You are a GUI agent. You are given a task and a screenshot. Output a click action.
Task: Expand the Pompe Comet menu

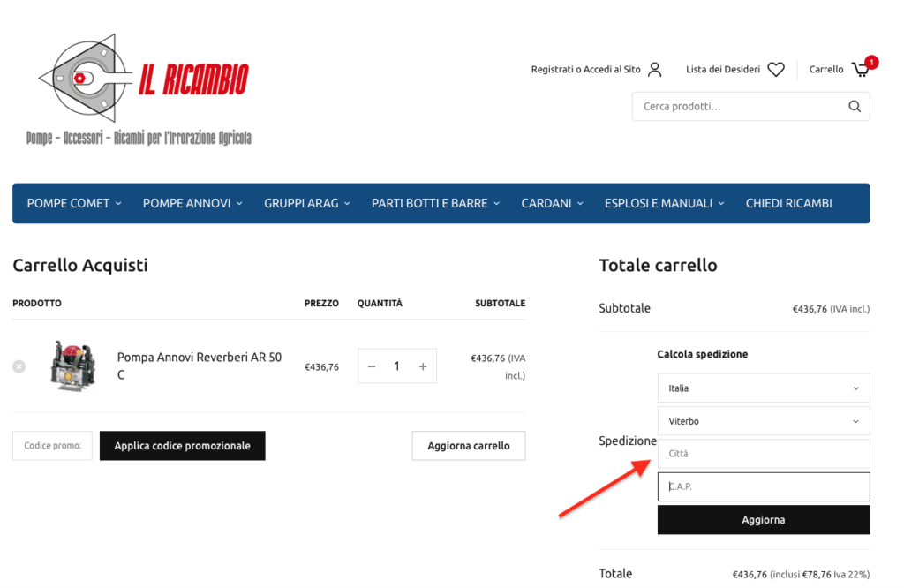(74, 203)
